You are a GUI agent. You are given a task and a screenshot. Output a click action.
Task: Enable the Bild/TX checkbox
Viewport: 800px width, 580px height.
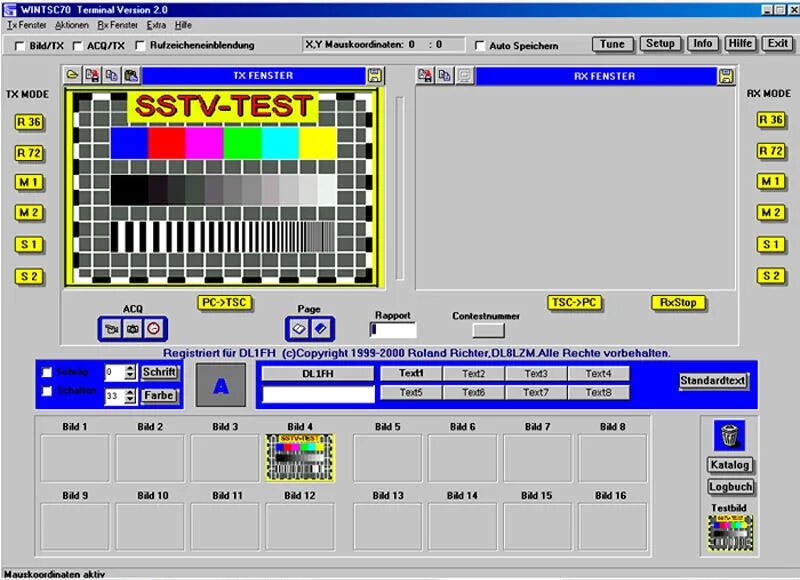(17, 44)
